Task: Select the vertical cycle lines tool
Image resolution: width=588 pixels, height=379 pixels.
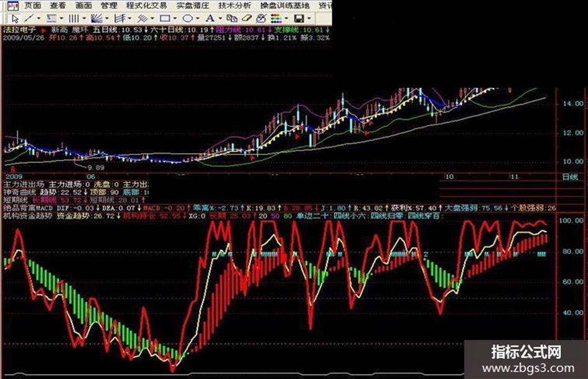Action: pos(74,18)
